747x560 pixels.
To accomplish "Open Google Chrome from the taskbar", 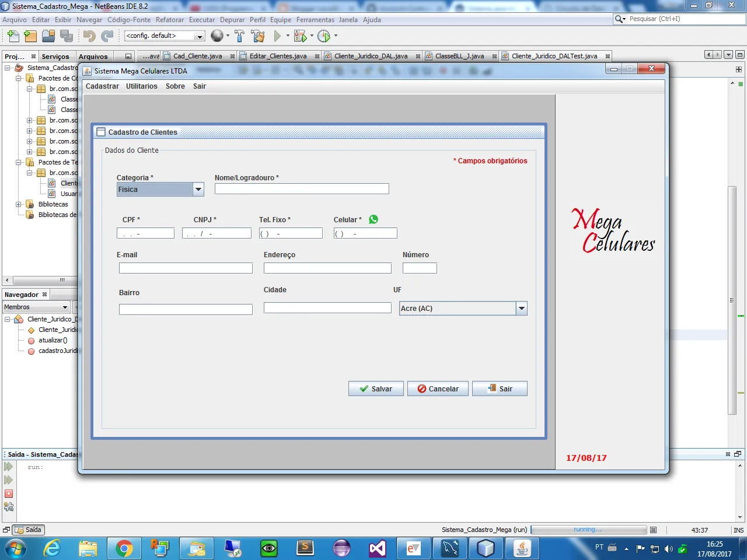I will tap(124, 548).
